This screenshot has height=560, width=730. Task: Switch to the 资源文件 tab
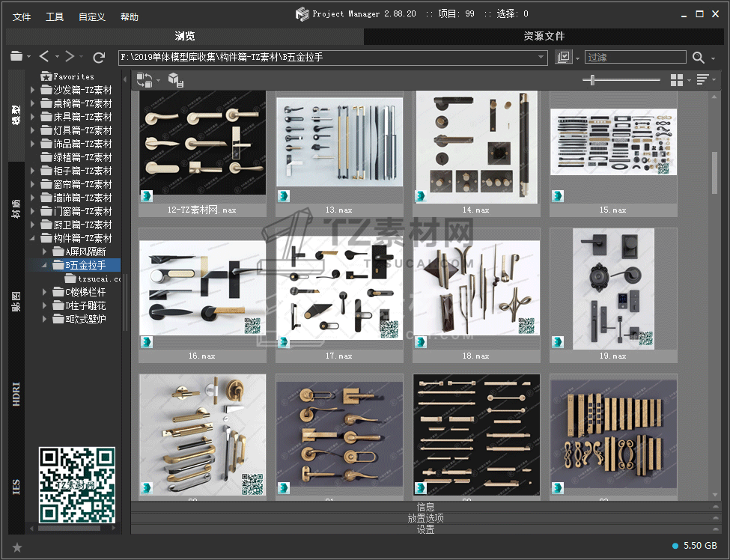tap(544, 36)
